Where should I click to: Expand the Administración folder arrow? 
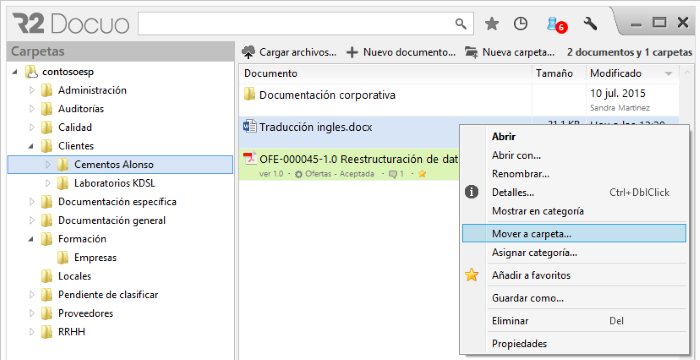click(x=31, y=91)
